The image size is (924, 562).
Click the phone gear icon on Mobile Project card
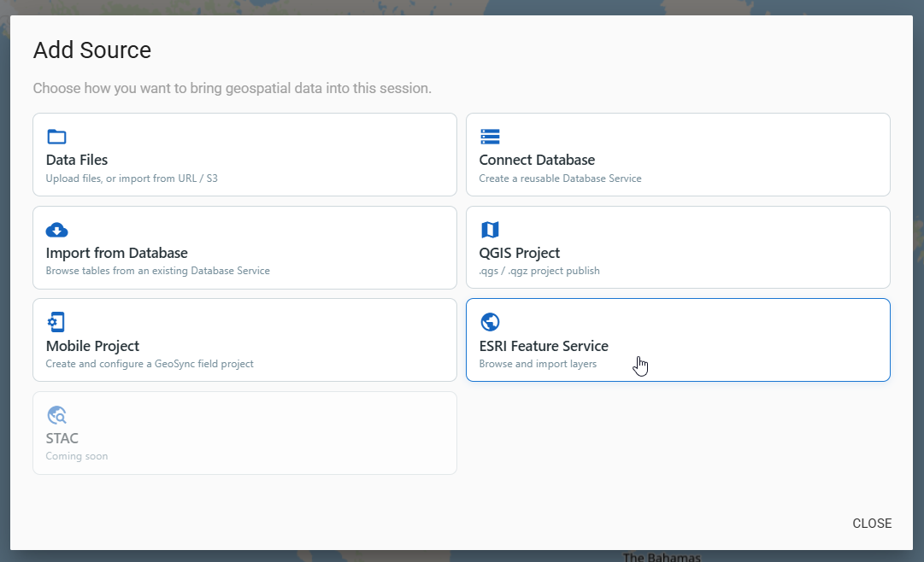(56, 322)
